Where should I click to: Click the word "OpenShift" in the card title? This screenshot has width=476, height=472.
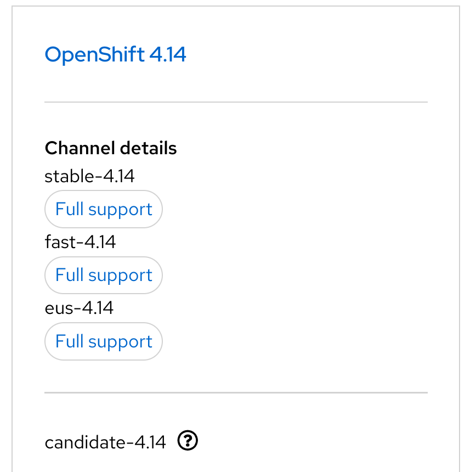pos(94,55)
